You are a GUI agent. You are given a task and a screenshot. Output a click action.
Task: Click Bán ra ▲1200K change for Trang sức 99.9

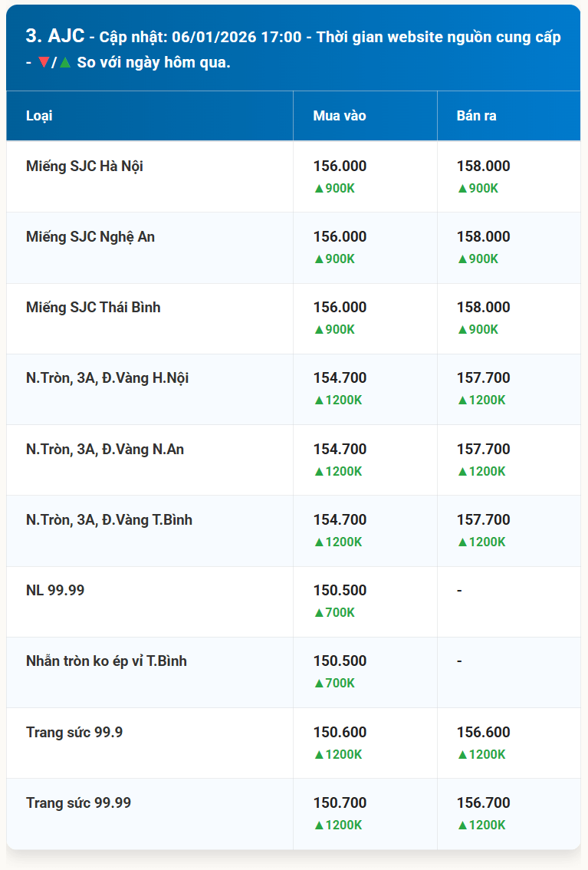(x=481, y=755)
